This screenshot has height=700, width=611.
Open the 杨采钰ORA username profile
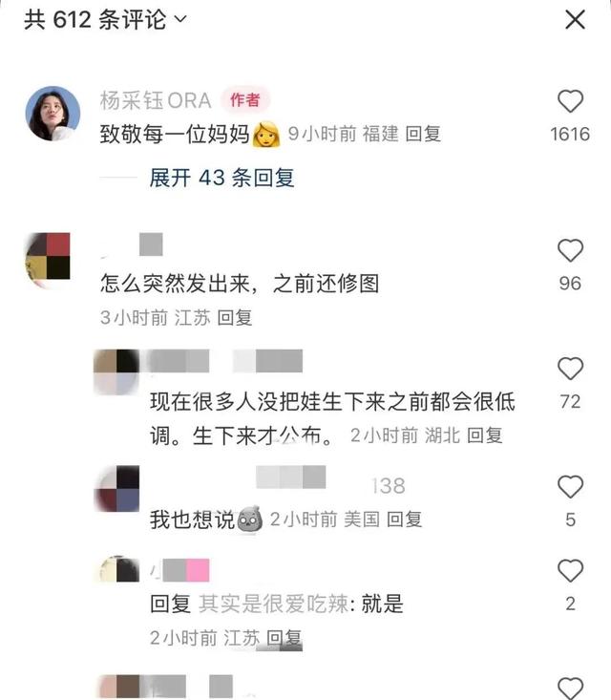[156, 100]
